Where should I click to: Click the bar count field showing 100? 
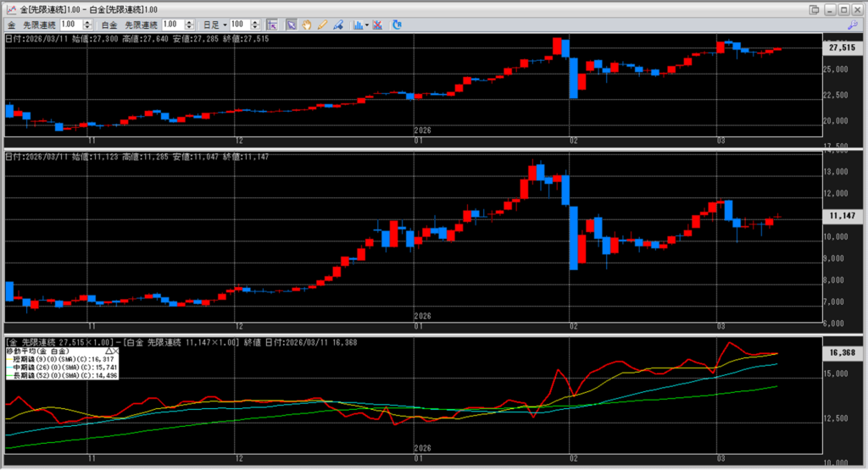pos(238,25)
